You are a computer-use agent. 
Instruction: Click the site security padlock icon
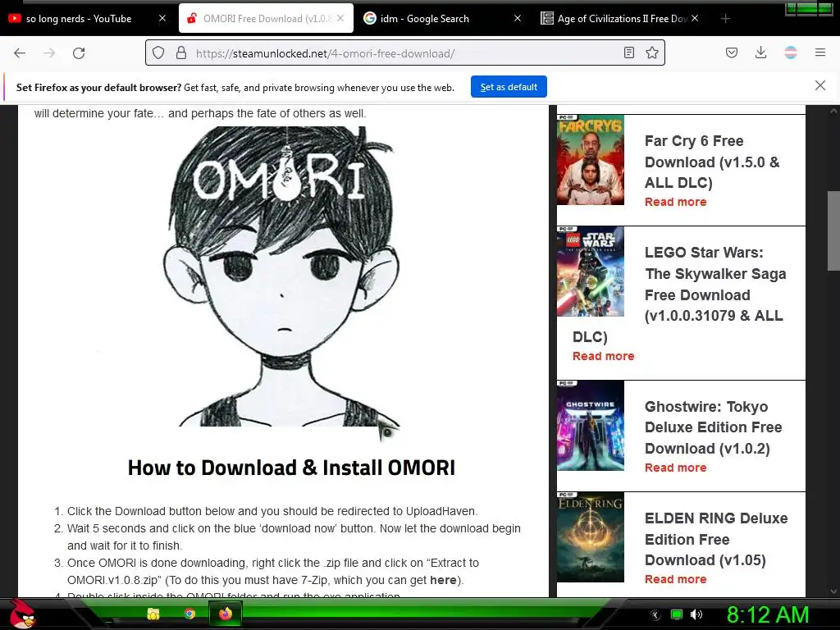(x=181, y=53)
